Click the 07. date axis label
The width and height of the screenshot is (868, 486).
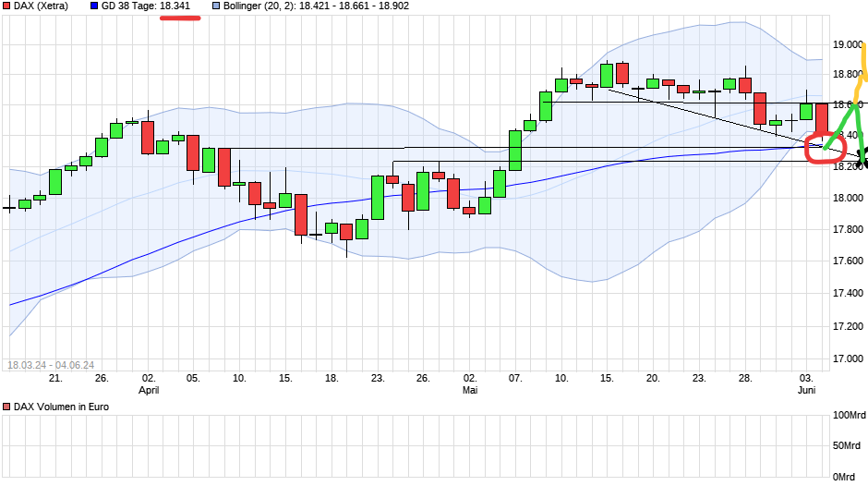point(515,378)
